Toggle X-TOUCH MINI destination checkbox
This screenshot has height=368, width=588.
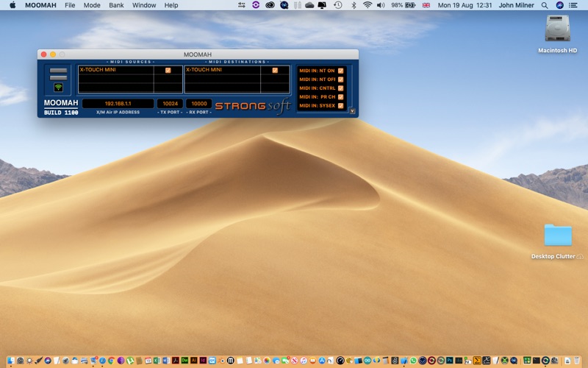click(x=275, y=71)
